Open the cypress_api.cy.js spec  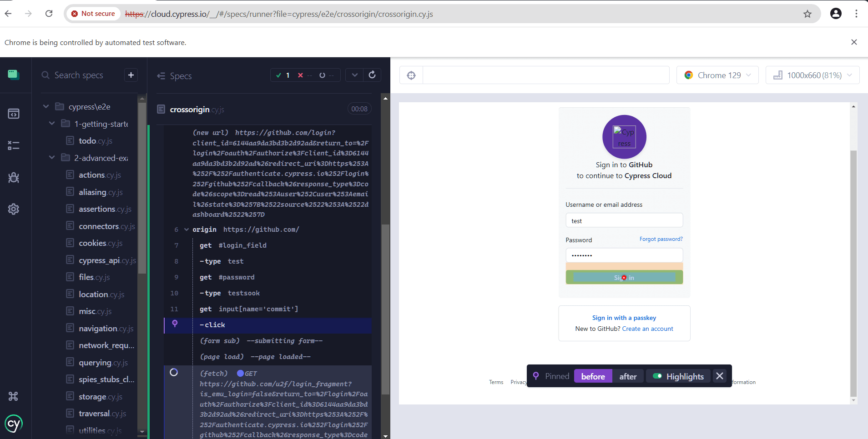tap(107, 260)
